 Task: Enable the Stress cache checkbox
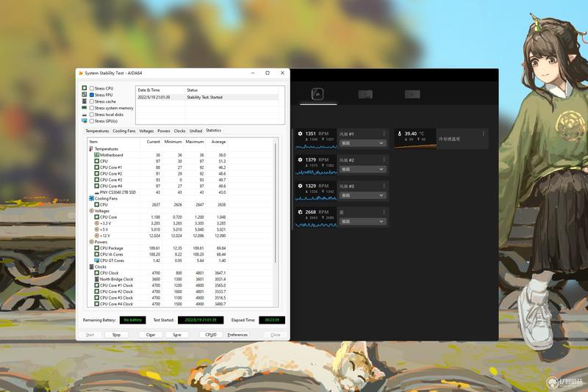click(x=92, y=101)
